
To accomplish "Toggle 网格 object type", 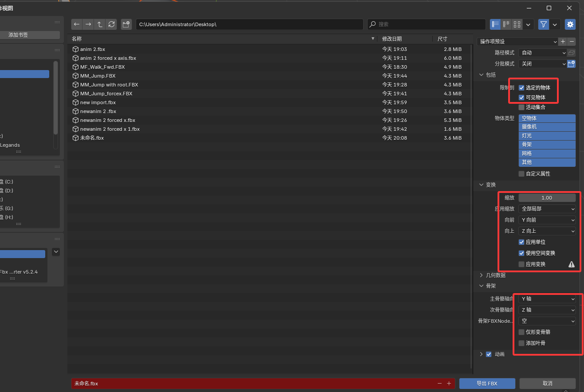I will pos(547,153).
